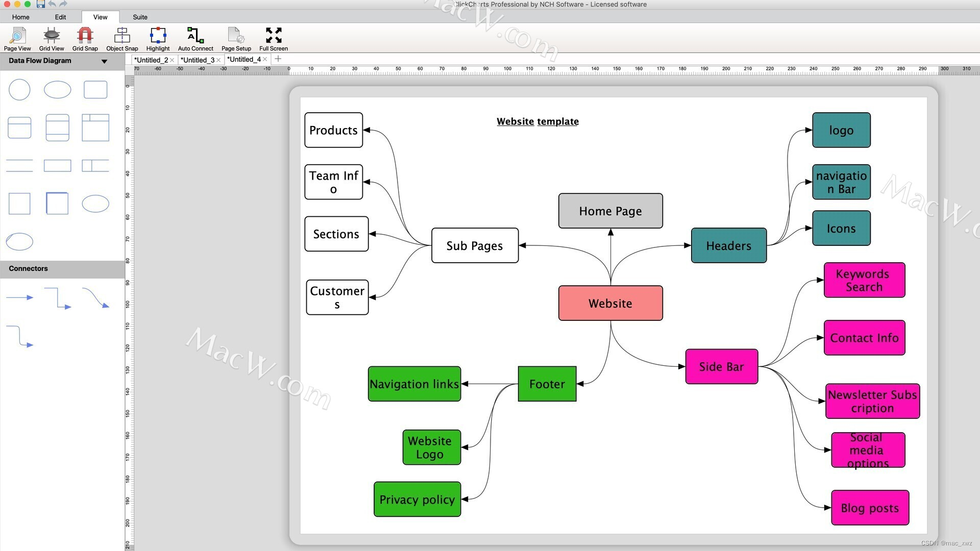
Task: Select the Newsletter Subscription node
Action: pyautogui.click(x=872, y=401)
